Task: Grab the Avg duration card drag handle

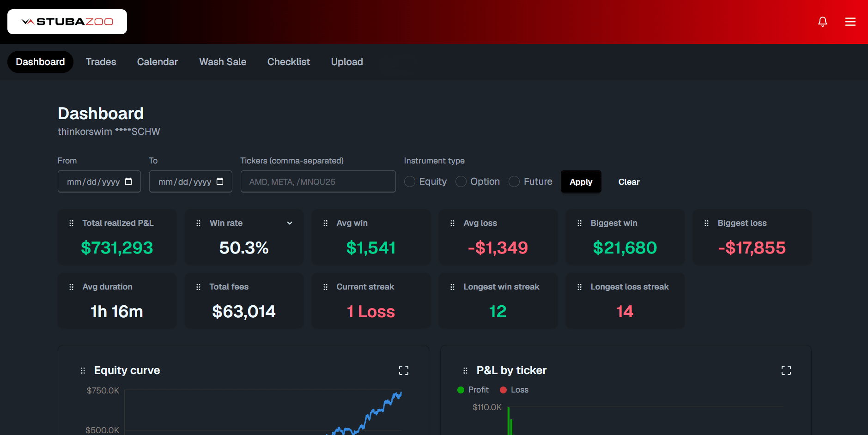Action: [x=71, y=287]
